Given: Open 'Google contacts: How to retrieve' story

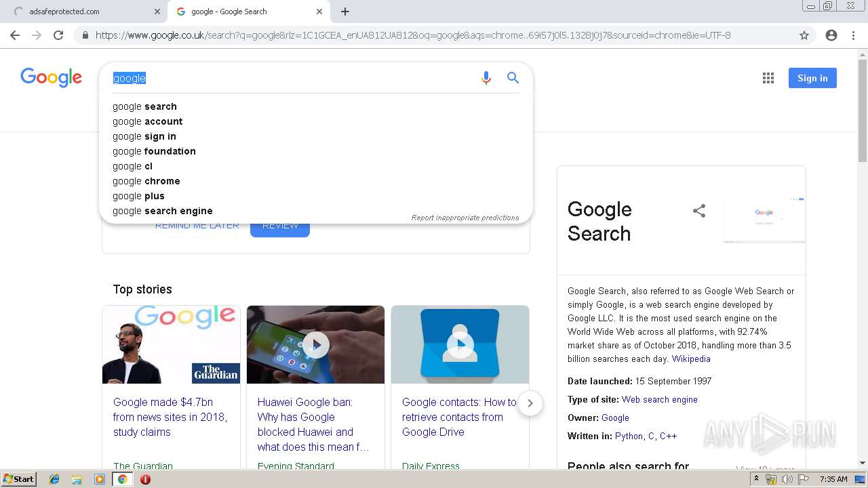Looking at the screenshot, I should pyautogui.click(x=459, y=417).
